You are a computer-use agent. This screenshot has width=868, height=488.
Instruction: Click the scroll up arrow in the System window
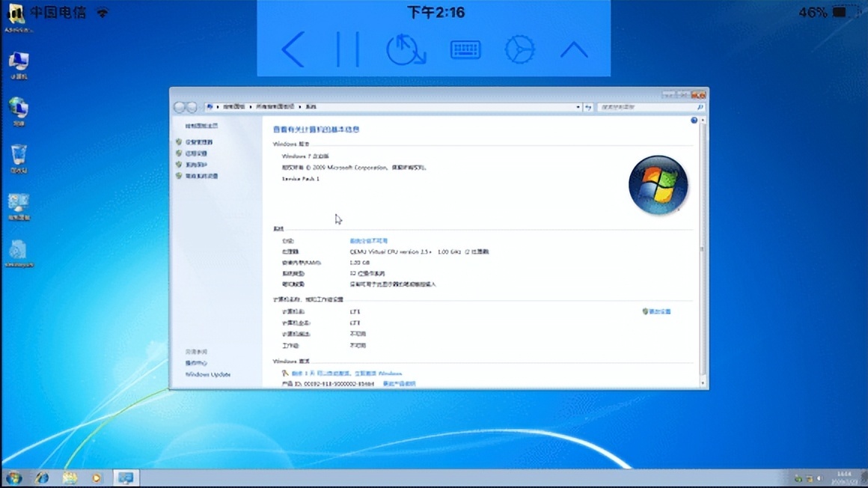point(703,121)
